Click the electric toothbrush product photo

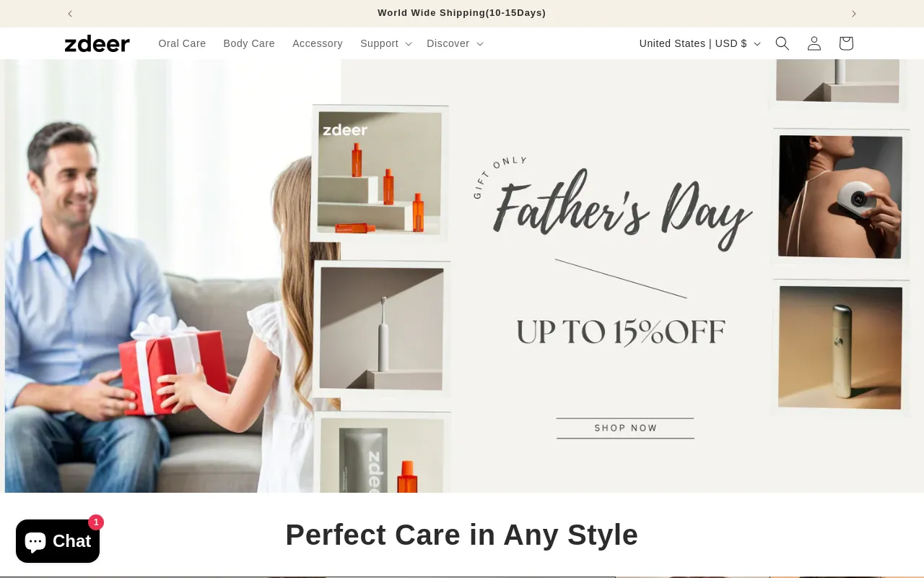point(383,329)
